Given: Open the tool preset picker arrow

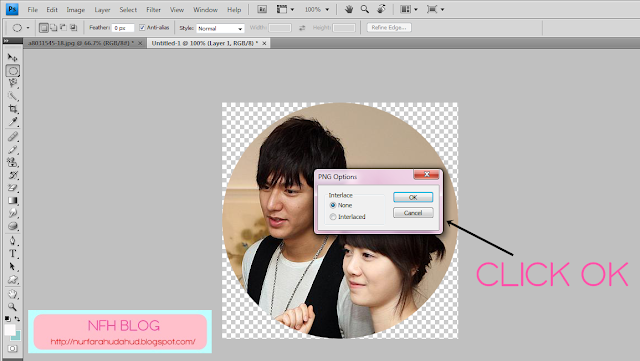Looking at the screenshot, I should tap(28, 28).
